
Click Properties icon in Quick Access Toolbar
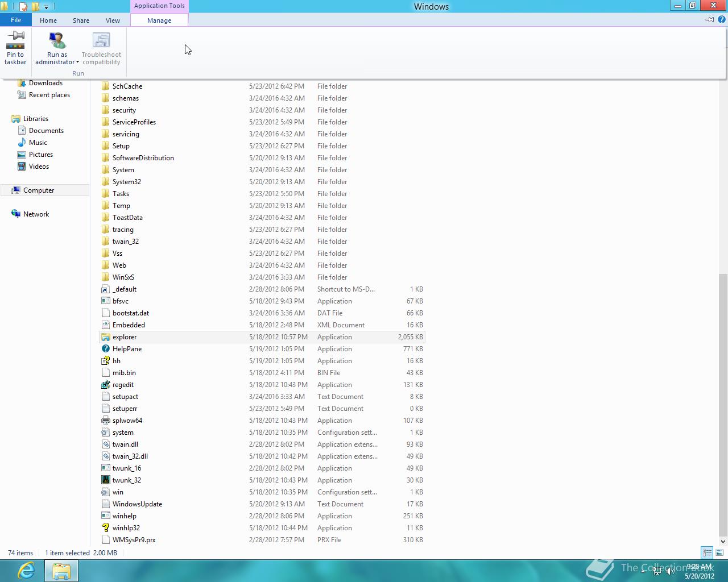[23, 7]
